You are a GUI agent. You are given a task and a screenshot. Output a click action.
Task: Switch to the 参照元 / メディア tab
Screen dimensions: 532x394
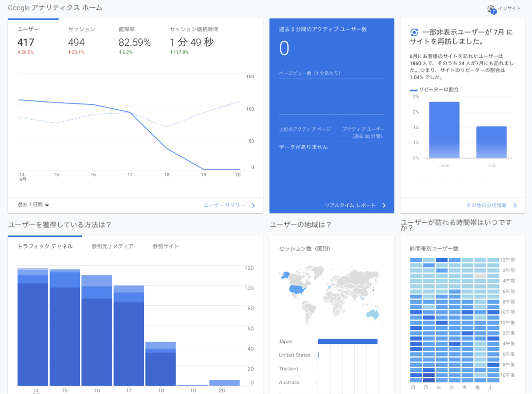[x=112, y=246]
